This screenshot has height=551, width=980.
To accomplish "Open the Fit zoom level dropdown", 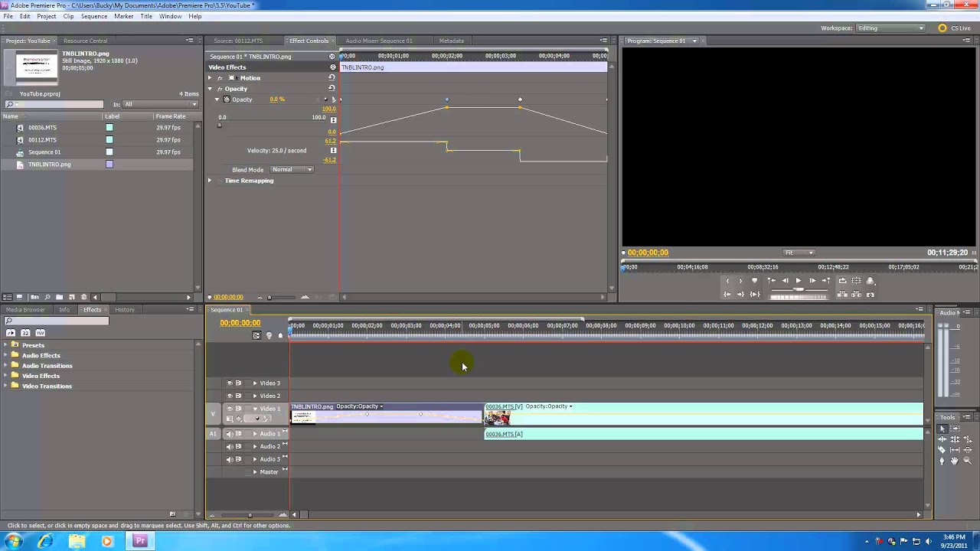I will click(x=799, y=253).
